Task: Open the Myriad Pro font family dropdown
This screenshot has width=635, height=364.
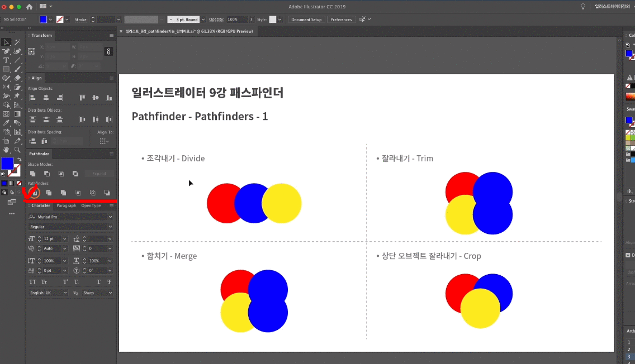Action: tap(110, 217)
